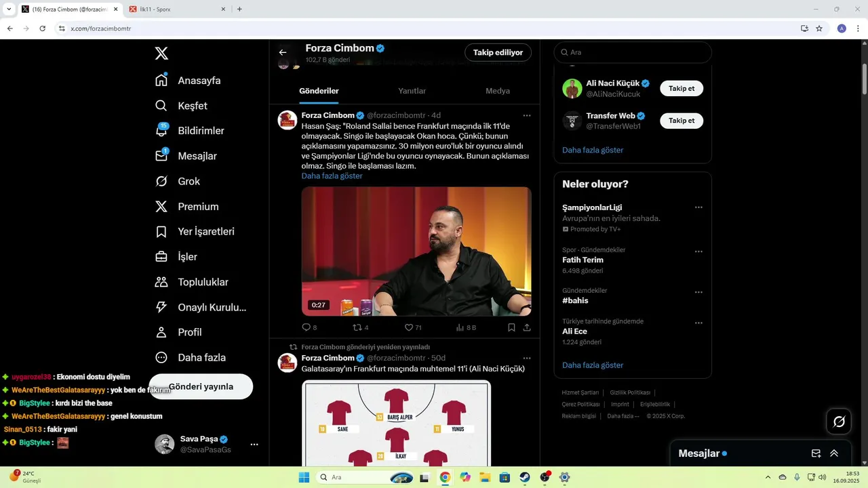Screen dimensions: 868x488
Task: Open Profil page
Action: click(x=178, y=332)
